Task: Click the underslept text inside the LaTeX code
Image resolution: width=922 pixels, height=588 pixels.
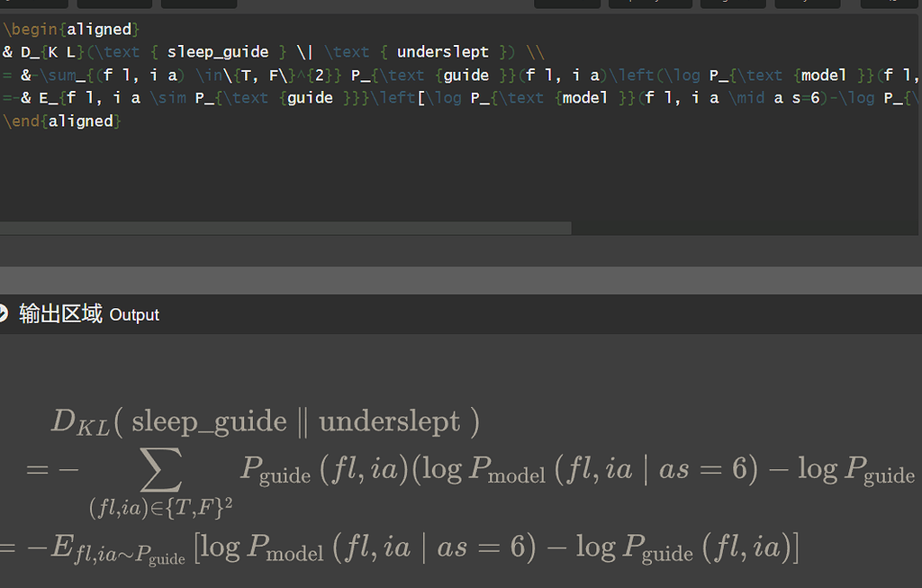Action: point(443,51)
